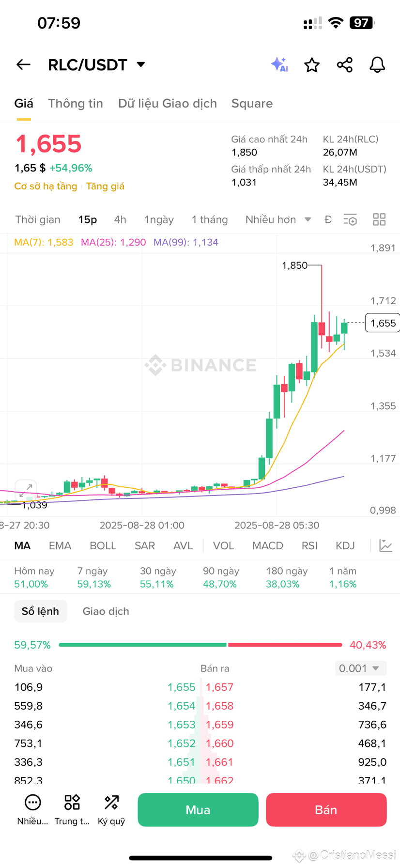400x868 pixels.
Task: Tap the 1,850 high marker on chart
Action: coord(294,265)
